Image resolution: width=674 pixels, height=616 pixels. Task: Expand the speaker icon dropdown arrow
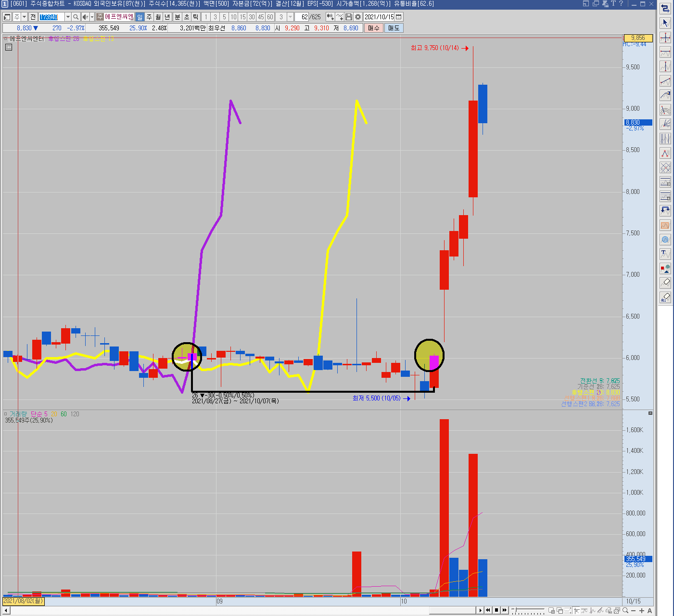pos(92,17)
